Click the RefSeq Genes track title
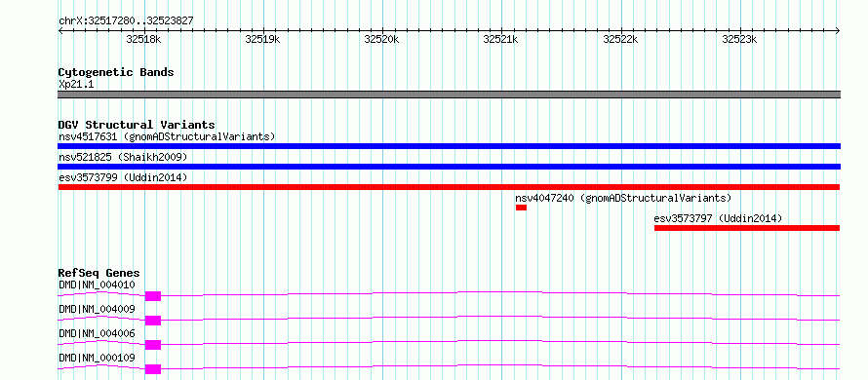Screen dimensions: 868x380 click(x=99, y=273)
